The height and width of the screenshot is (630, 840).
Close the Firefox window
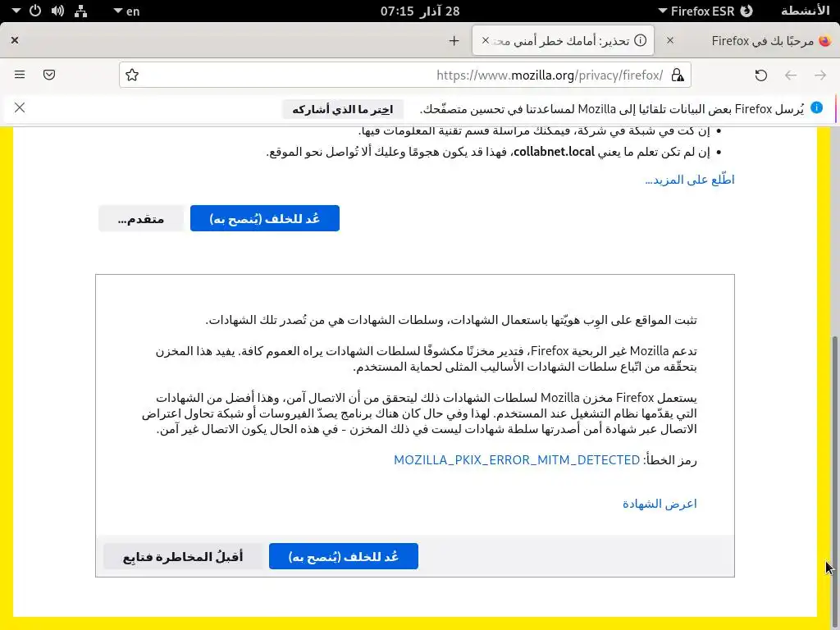point(15,40)
